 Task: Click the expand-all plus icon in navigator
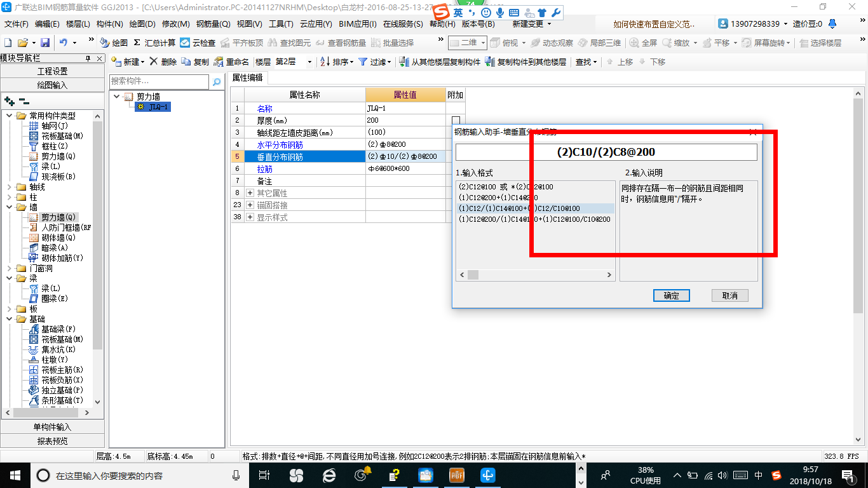pyautogui.click(x=9, y=101)
